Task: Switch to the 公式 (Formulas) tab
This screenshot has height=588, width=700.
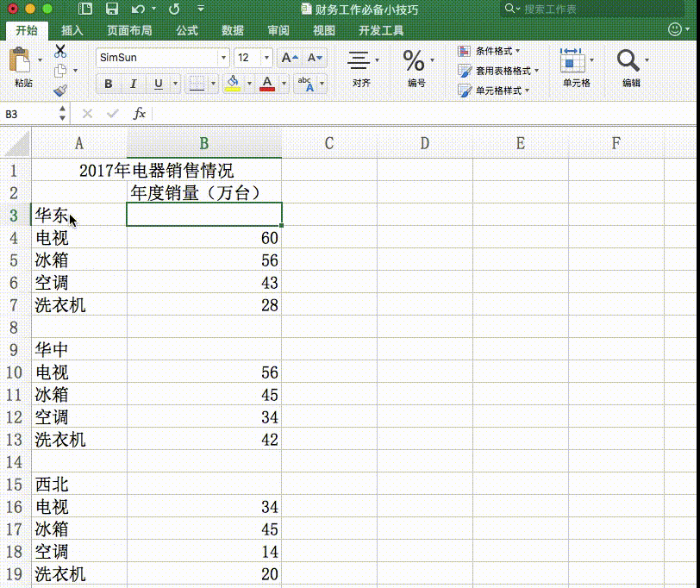Action: click(186, 30)
